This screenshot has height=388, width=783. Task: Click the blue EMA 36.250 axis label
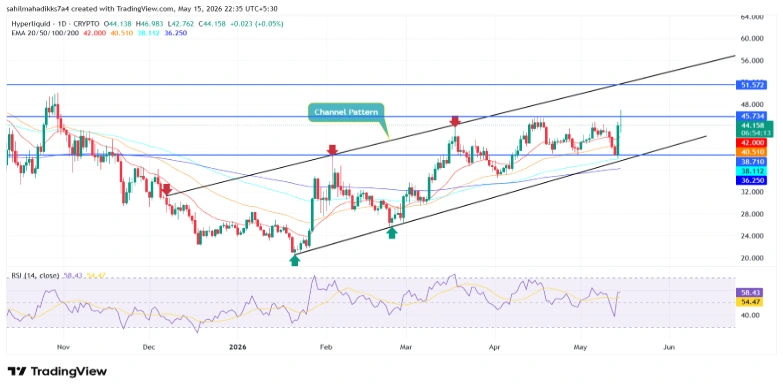coord(751,180)
